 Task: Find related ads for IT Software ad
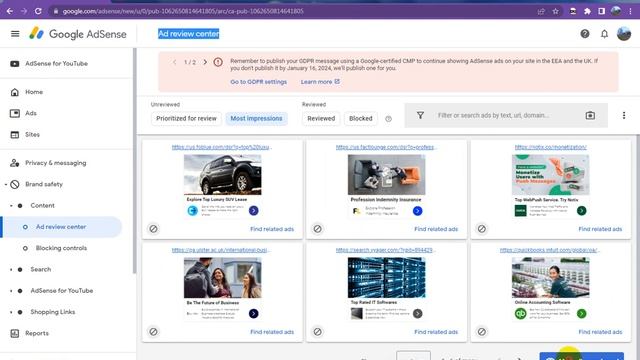436,332
